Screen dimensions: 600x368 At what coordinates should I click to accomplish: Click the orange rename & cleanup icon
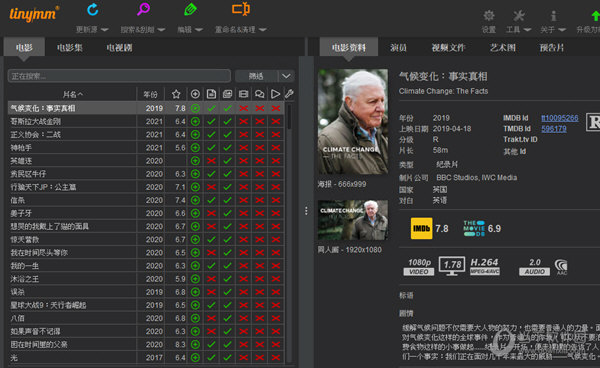[241, 9]
